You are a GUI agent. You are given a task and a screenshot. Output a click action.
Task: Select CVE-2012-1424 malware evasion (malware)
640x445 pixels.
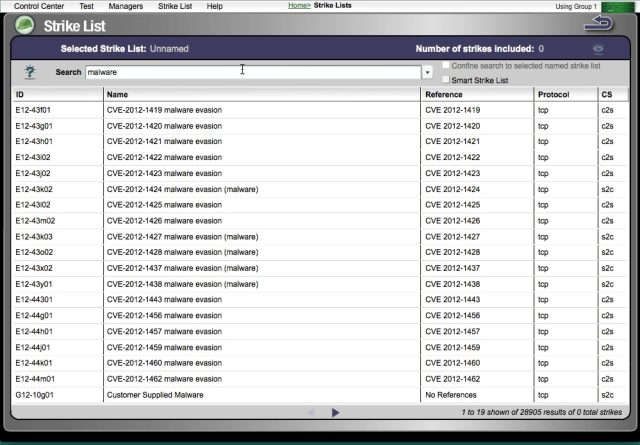182,189
